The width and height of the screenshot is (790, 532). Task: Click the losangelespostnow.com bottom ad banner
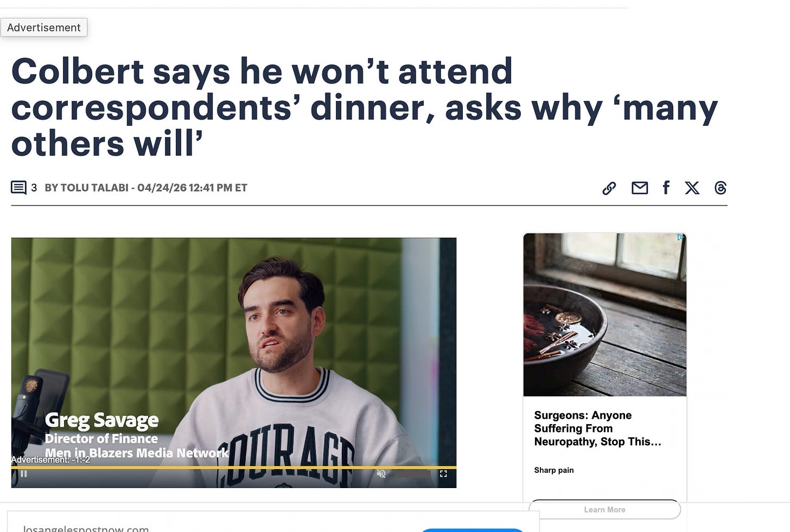(273, 522)
